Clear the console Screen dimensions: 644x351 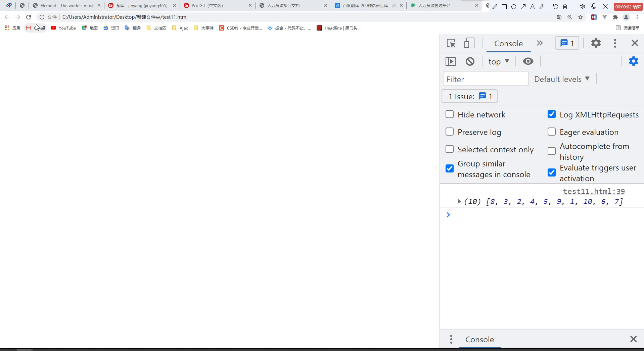click(x=470, y=61)
